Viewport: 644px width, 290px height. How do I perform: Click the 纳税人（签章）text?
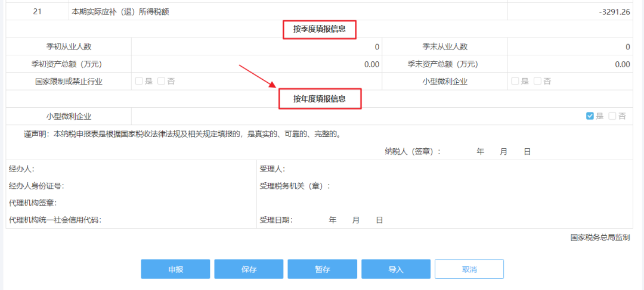click(x=413, y=151)
